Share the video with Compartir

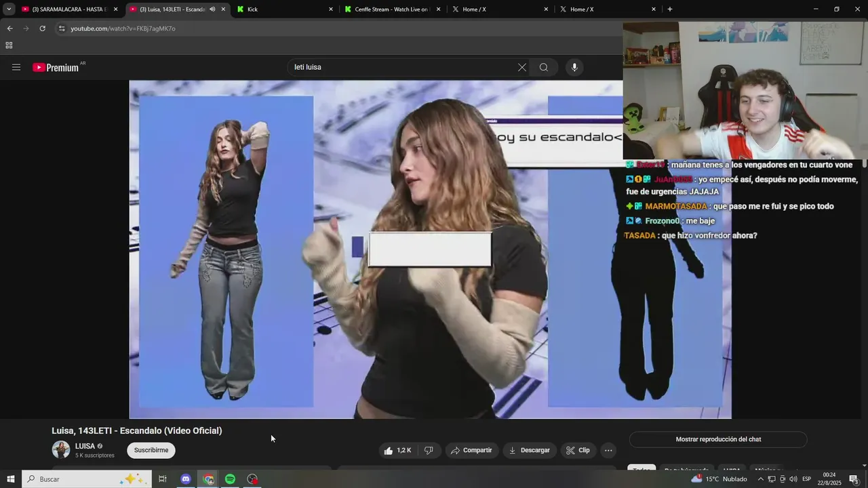pyautogui.click(x=471, y=450)
